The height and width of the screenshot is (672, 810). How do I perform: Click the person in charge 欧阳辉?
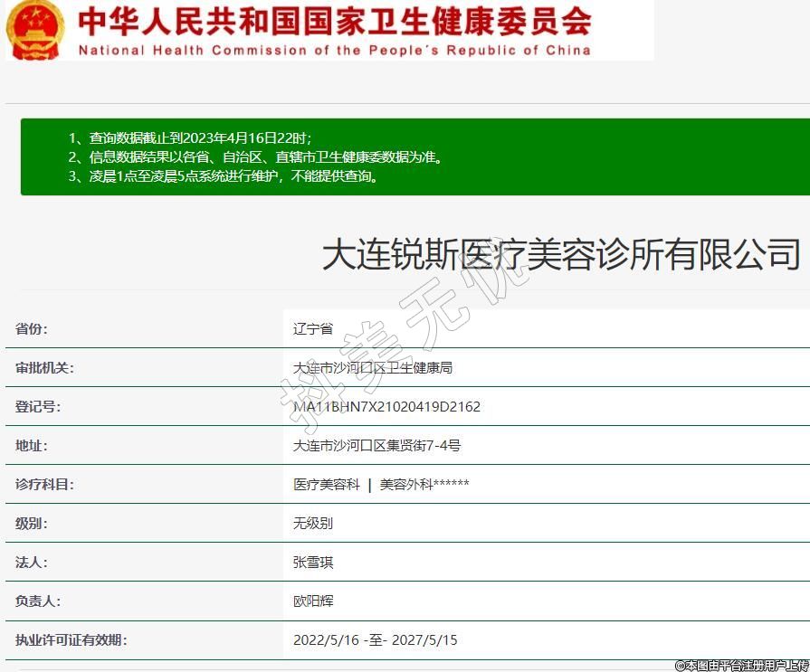[x=313, y=601]
